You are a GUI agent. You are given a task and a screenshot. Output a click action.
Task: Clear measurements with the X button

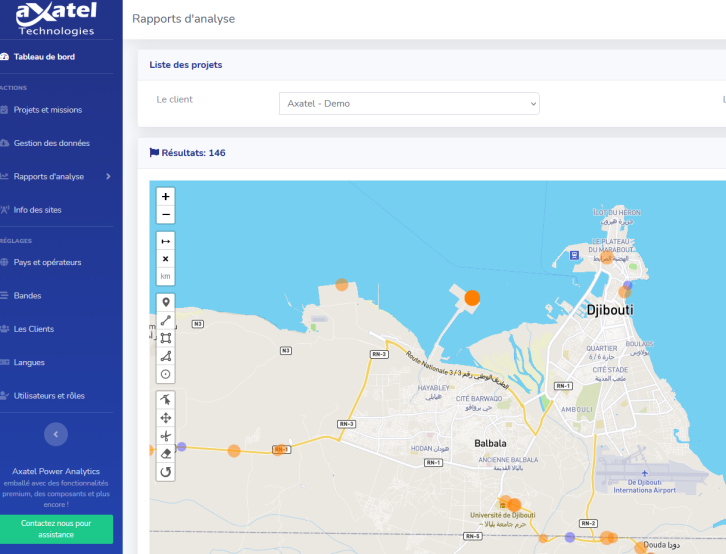(x=166, y=259)
